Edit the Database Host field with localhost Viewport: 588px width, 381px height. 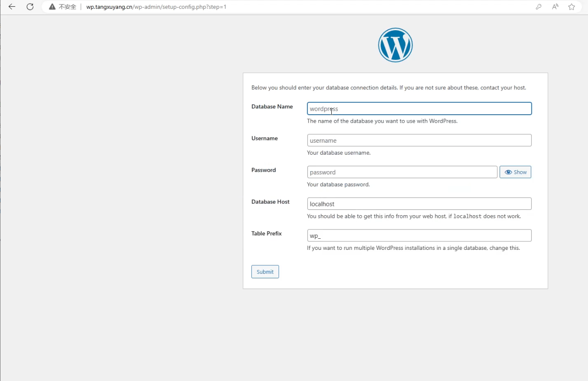[419, 204]
